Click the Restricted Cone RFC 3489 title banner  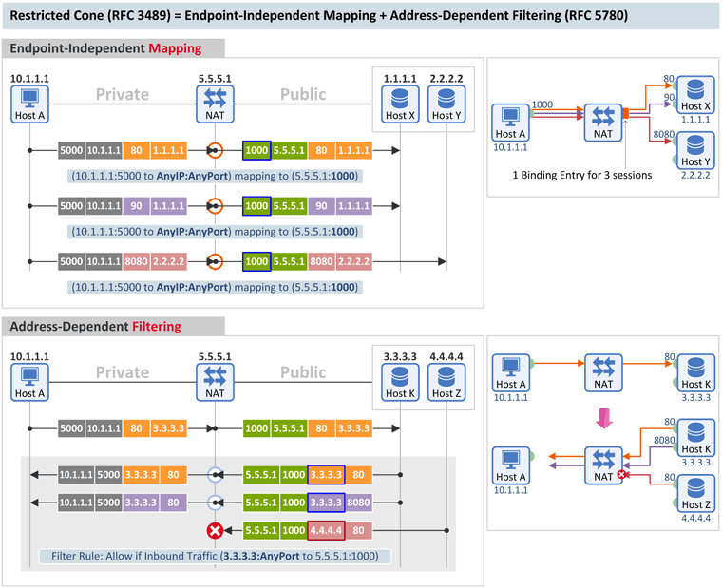(361, 15)
